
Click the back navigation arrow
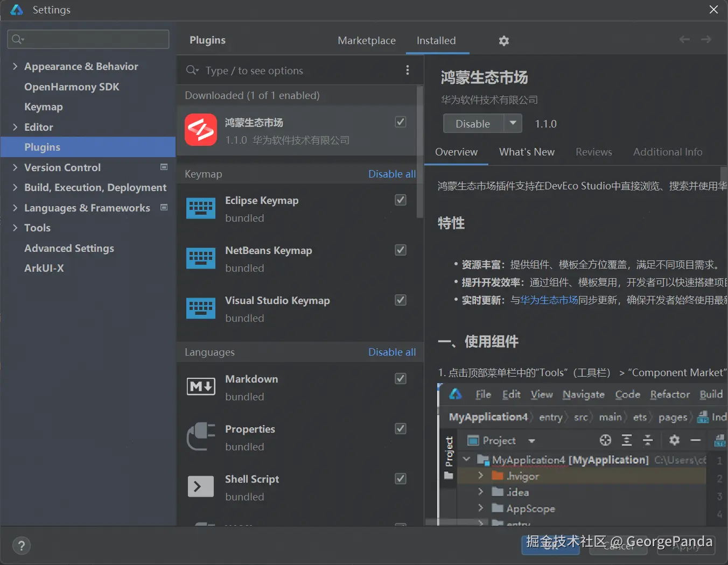pos(684,39)
